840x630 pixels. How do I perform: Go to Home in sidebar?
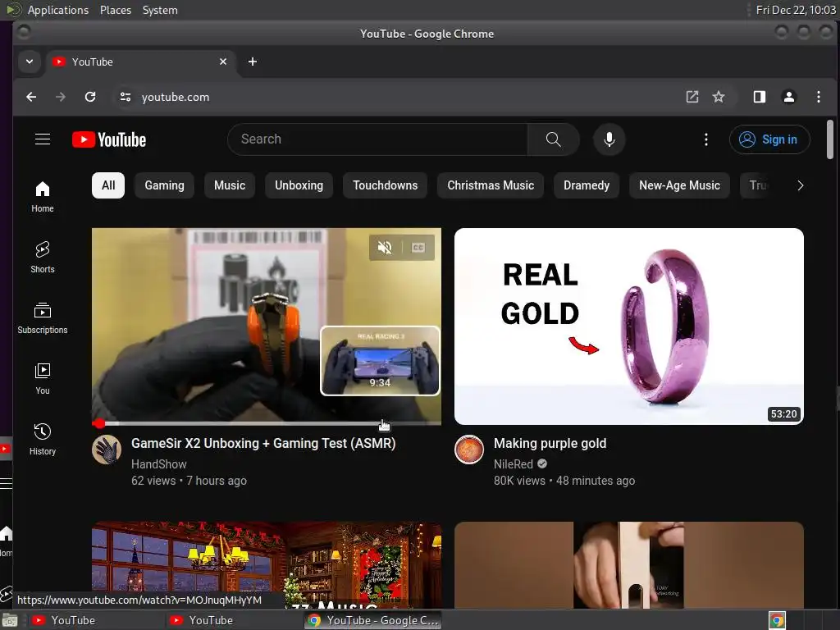pyautogui.click(x=43, y=197)
